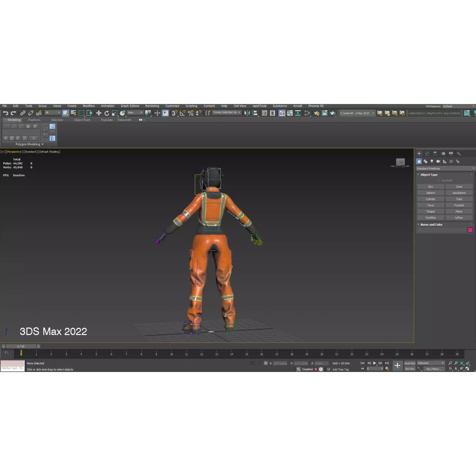Open Select by Name list
Screen dimensions: 476x476
tap(73, 113)
